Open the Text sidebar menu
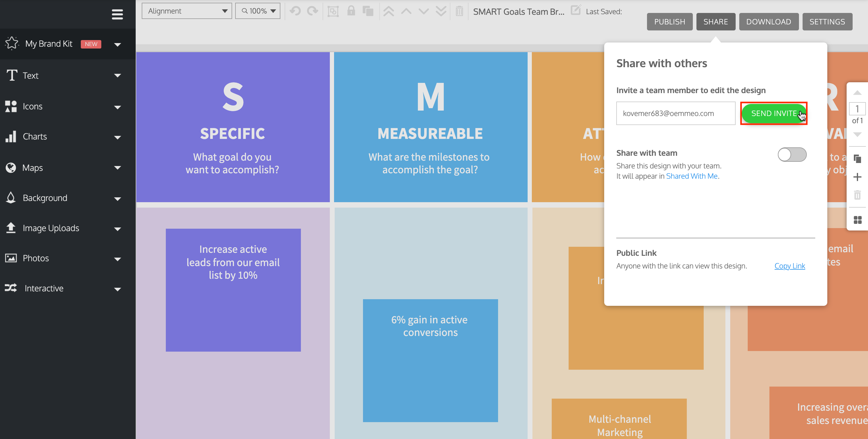This screenshot has width=868, height=439. pyautogui.click(x=68, y=75)
